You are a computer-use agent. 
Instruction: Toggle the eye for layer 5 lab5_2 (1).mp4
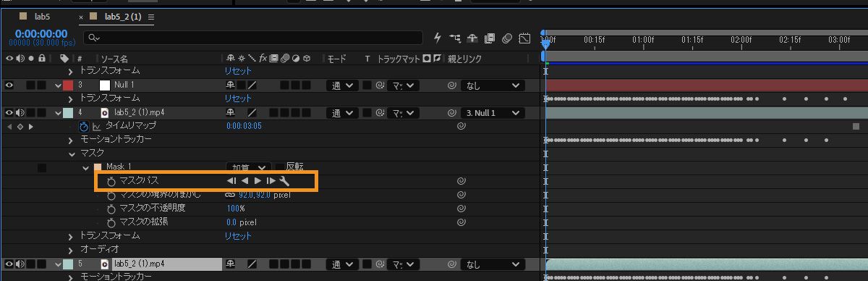9,264
